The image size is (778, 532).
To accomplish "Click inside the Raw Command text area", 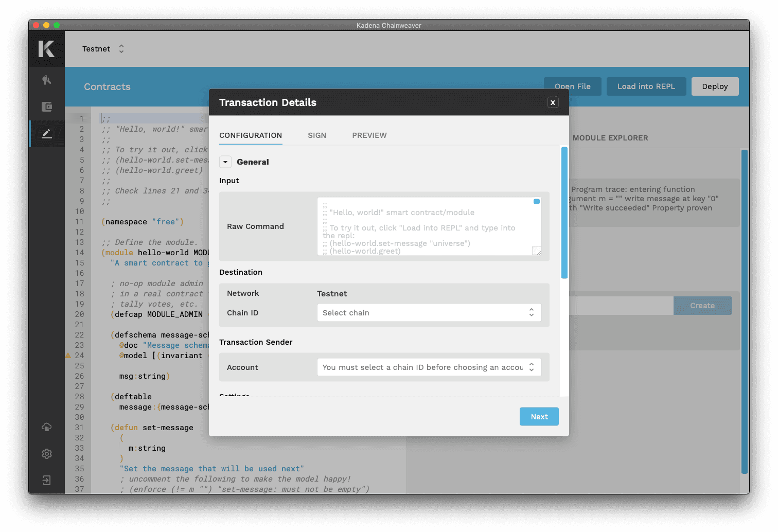I will tap(429, 226).
